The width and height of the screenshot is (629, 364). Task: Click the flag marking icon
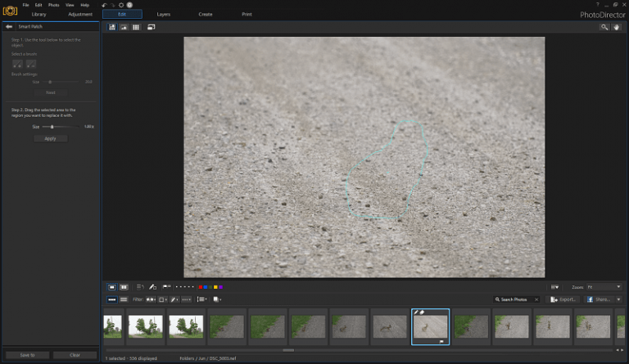coord(166,287)
